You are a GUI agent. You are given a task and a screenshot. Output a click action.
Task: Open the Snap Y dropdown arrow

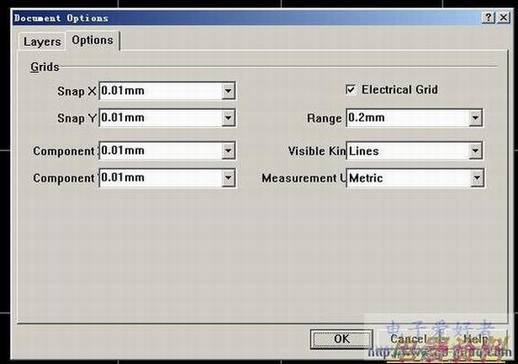pos(228,118)
